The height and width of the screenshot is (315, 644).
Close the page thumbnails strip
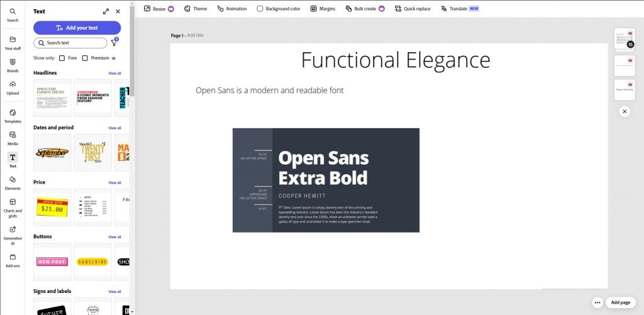click(x=625, y=111)
